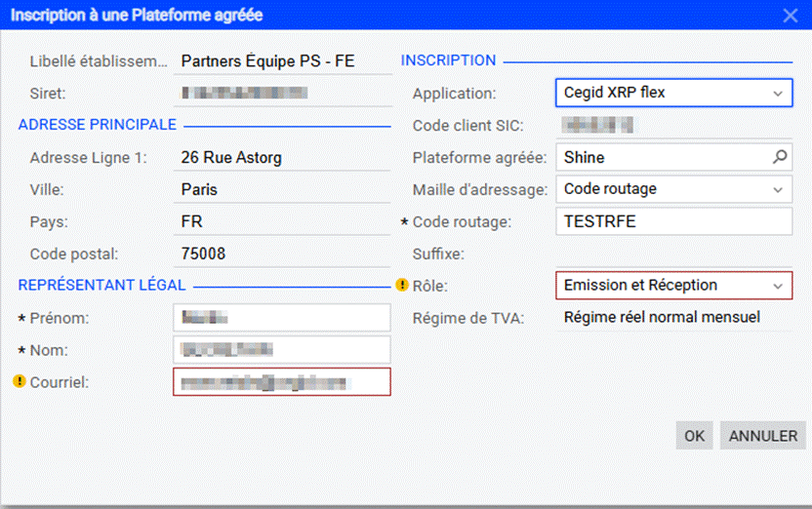Click the Code postal label
Viewport: 812px width, 509px height.
click(74, 254)
